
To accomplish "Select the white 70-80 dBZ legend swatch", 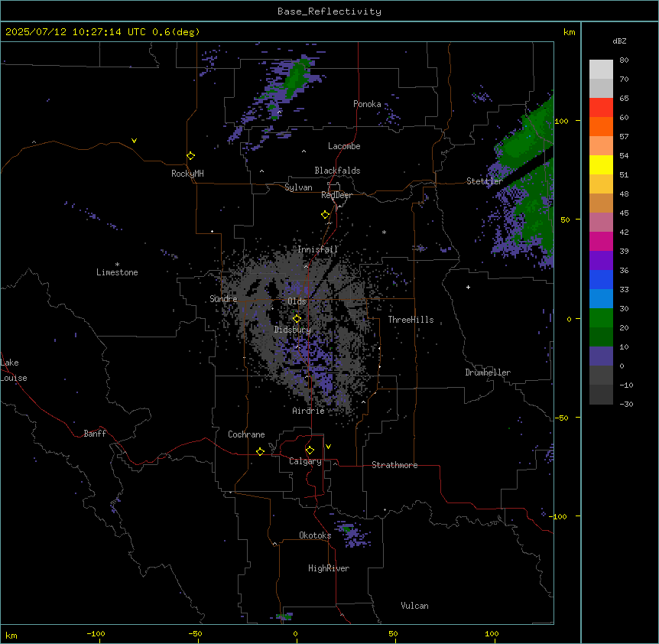I will (601, 70).
